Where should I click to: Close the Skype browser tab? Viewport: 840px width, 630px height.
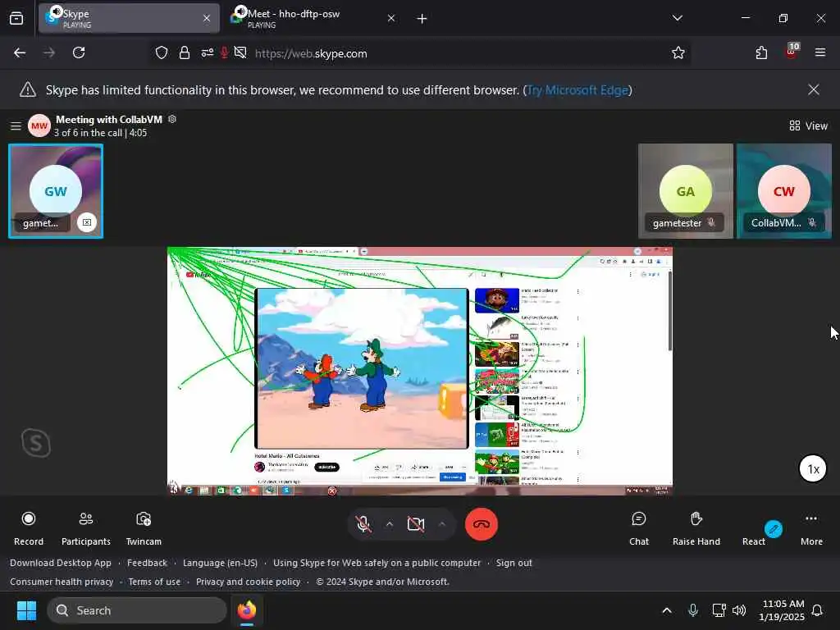(207, 18)
